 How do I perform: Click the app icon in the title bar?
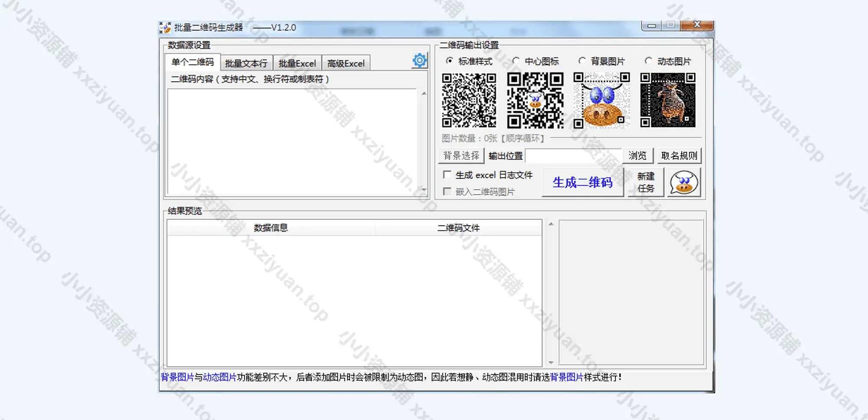(x=165, y=28)
